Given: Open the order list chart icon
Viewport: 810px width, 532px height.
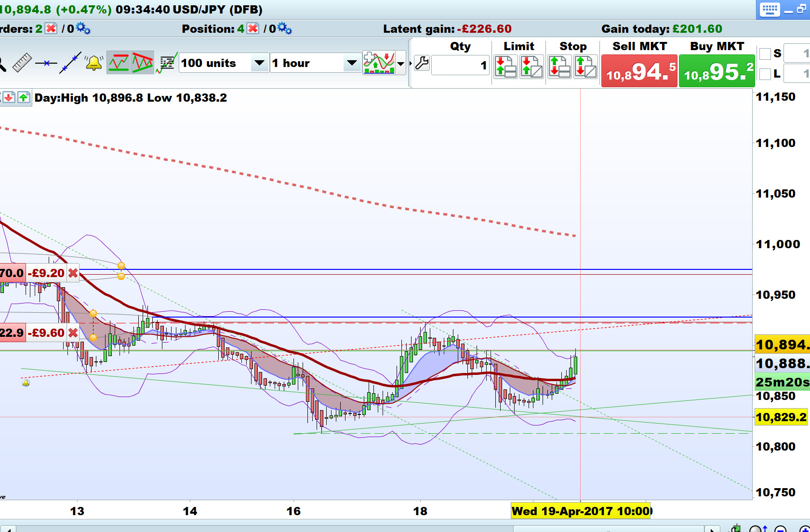Looking at the screenshot, I should (x=167, y=63).
